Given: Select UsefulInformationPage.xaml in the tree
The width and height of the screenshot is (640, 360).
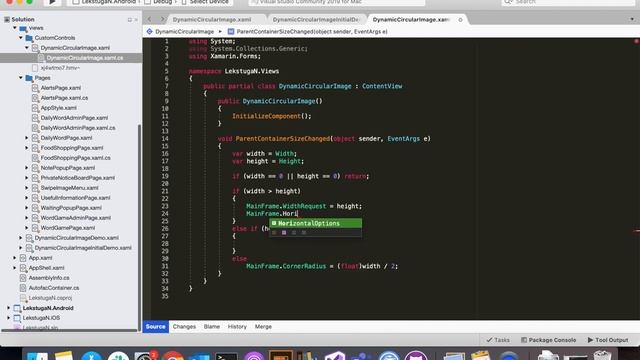Looking at the screenshot, I should point(76,198).
